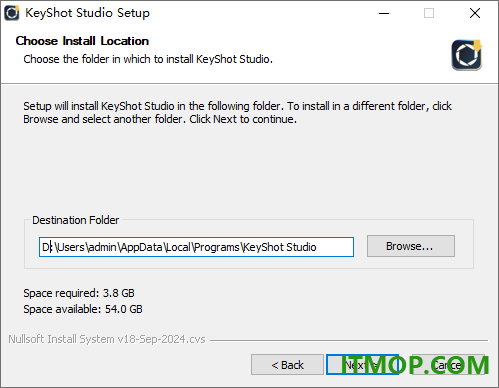Click the word Programs in the destination path
This screenshot has height=388, width=499.
coord(217,247)
